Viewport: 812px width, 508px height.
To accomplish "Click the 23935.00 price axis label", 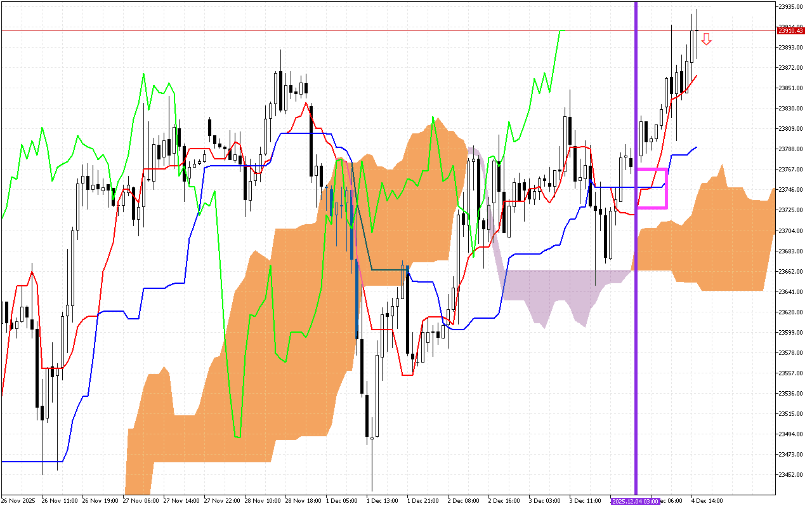I will 790,6.
